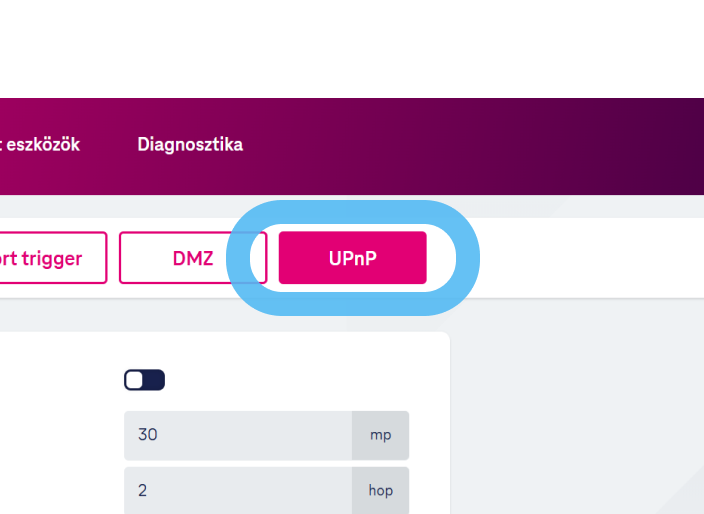Focus the seconds (mp) value field
Viewport: 704px width, 514px height.
238,435
